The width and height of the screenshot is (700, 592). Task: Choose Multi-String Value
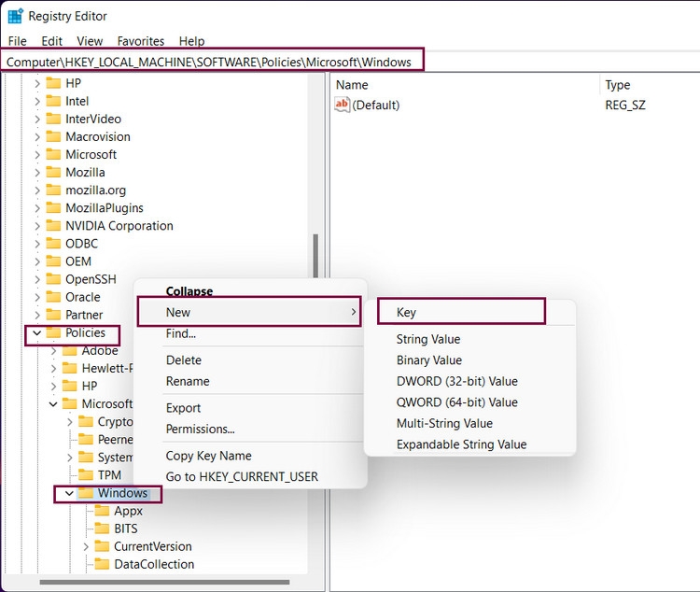pos(469,423)
